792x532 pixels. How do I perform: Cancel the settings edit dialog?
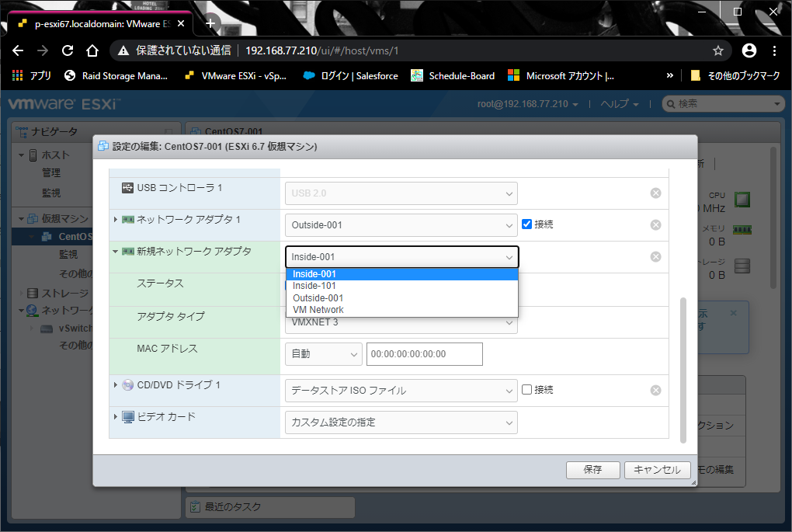click(x=657, y=469)
